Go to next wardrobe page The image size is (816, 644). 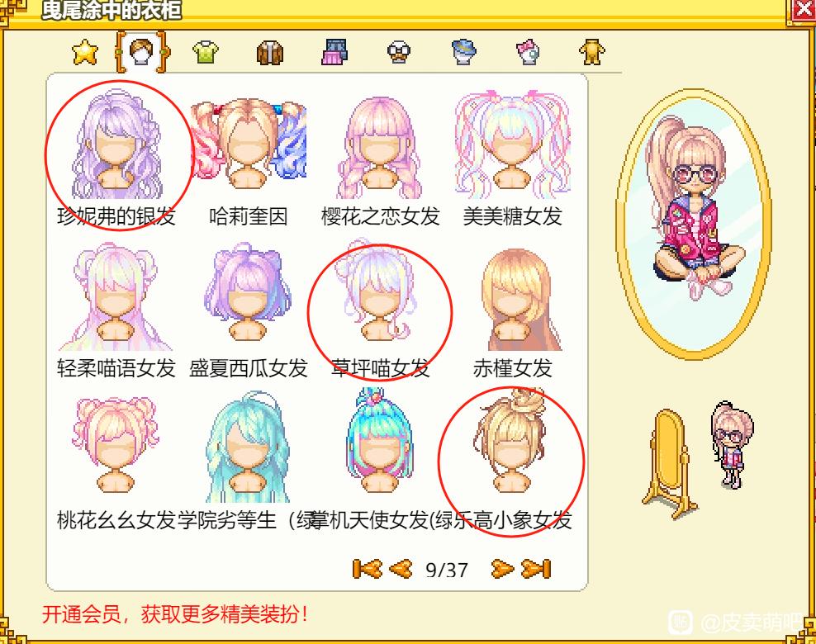coord(502,569)
